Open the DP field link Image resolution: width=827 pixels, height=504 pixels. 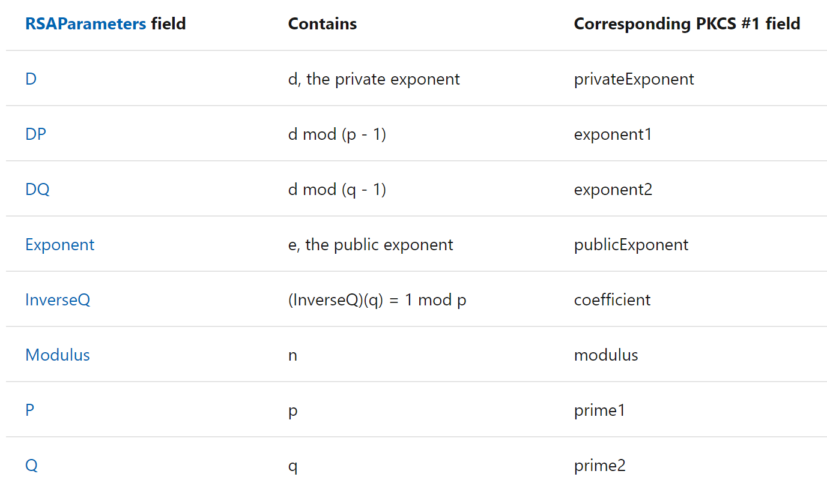click(x=35, y=134)
